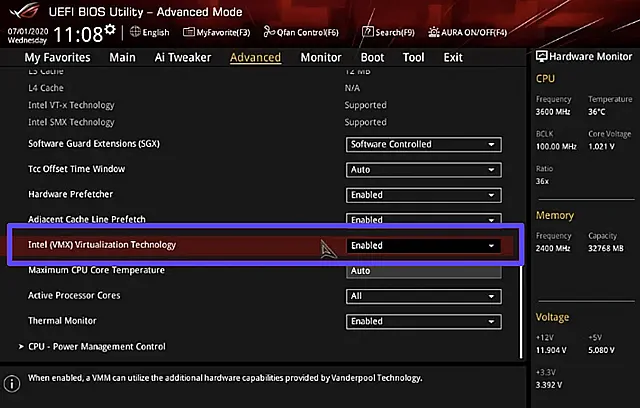Open Tcc Offset Time Window dropdown
This screenshot has width=640, height=408.
point(424,170)
